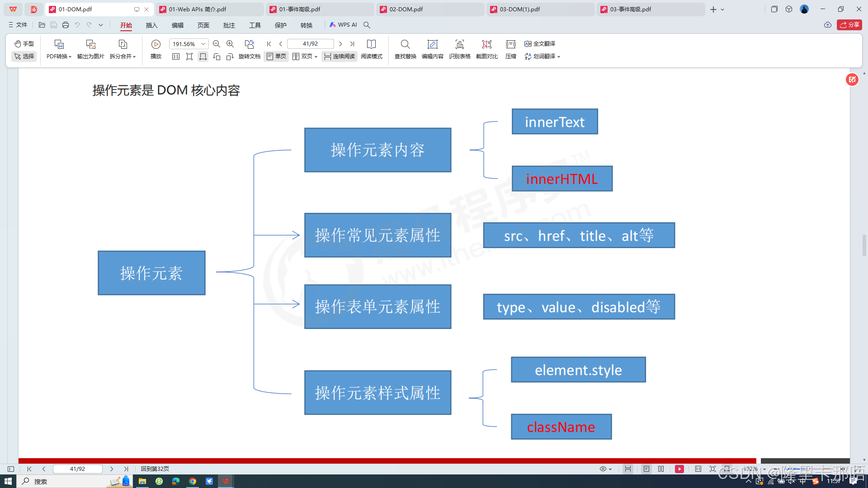868x488 pixels.
Task: Switch to the 02-DOM.pdf document tab
Action: 406,9
